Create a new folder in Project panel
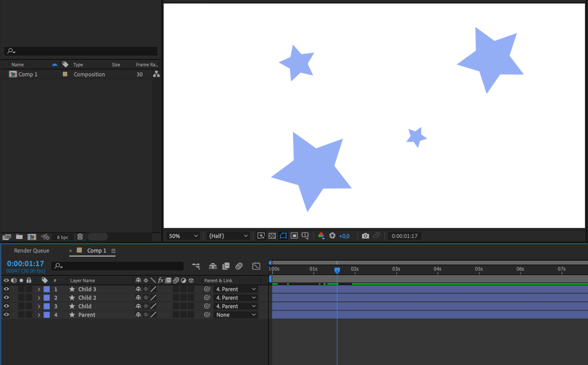Viewport: 588px width, 365px height. [19, 237]
